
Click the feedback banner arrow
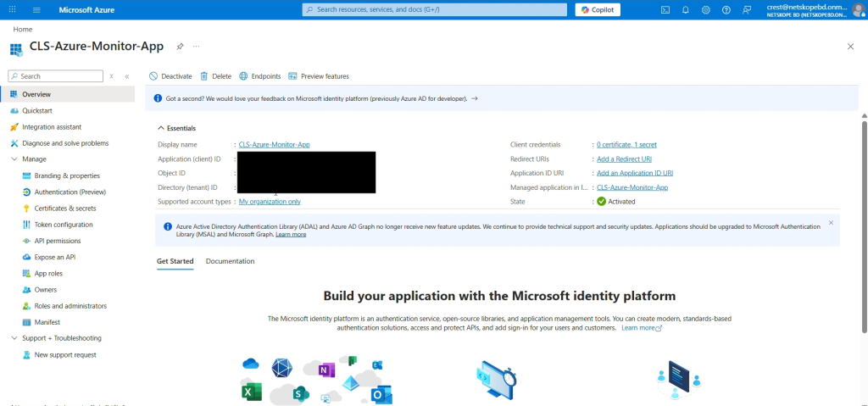475,98
